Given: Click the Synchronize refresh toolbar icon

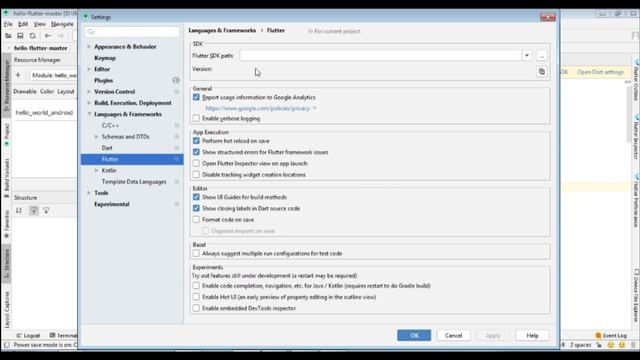Looking at the screenshot, I should (x=32, y=36).
